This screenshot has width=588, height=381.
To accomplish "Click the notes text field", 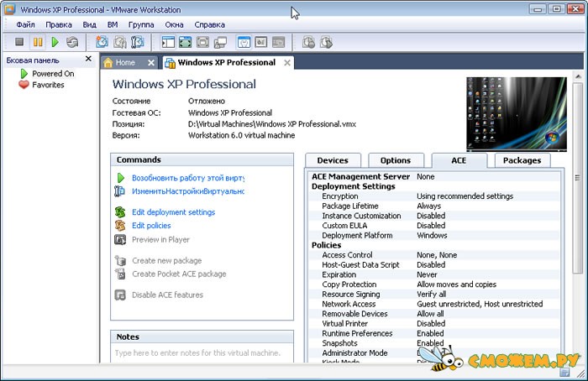I will (x=202, y=353).
